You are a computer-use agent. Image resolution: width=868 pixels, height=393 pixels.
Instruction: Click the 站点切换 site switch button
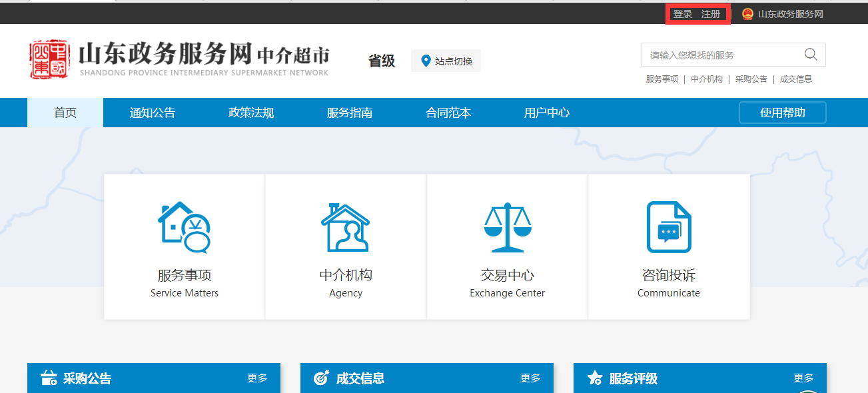pos(446,61)
